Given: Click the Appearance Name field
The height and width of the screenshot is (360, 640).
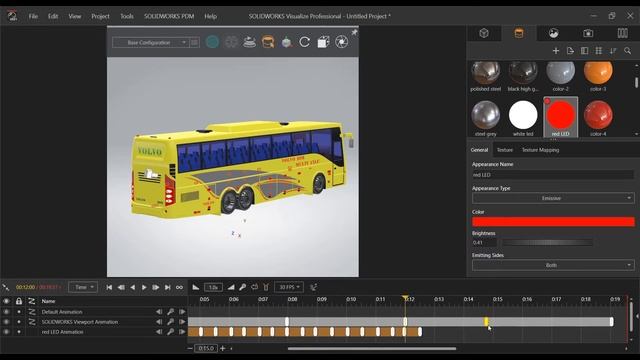Looking at the screenshot, I should (553, 175).
